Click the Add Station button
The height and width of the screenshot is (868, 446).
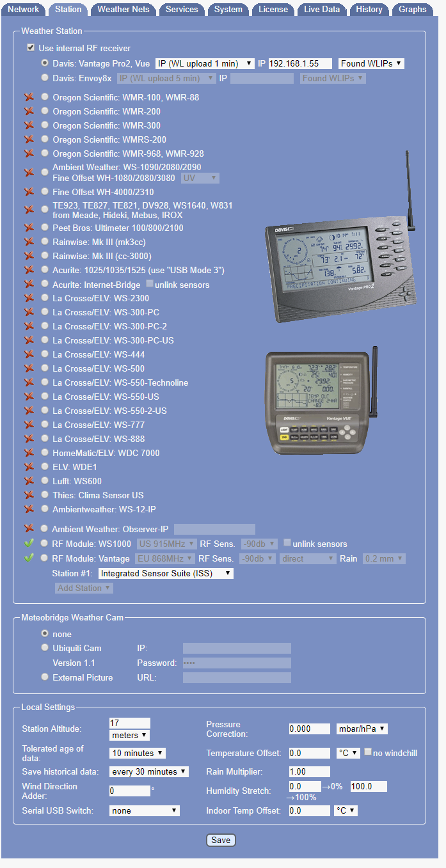pos(83,588)
